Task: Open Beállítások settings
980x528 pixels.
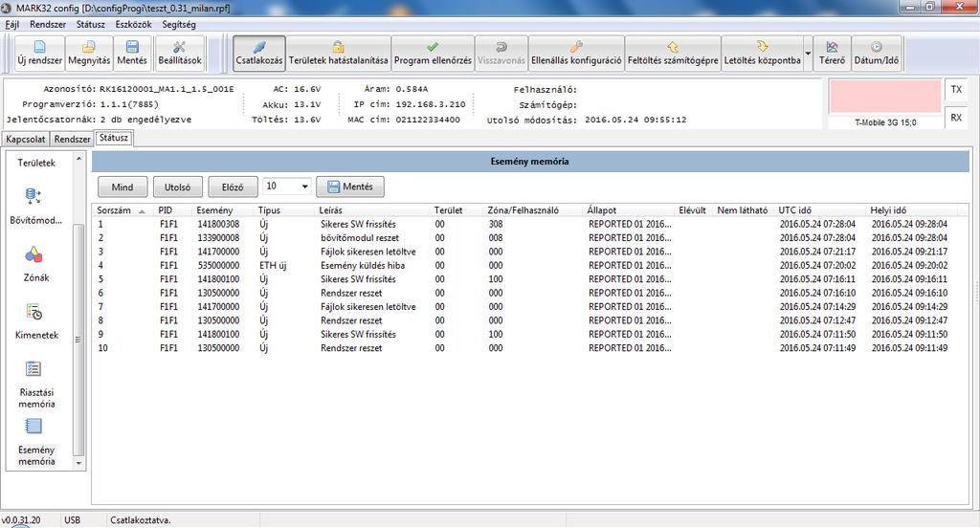Action: pyautogui.click(x=179, y=54)
